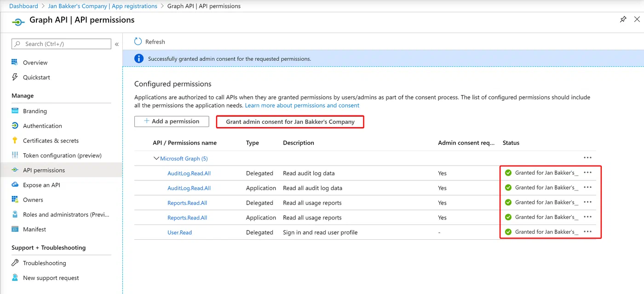Click the Graph API app icon in the title

[18, 21]
